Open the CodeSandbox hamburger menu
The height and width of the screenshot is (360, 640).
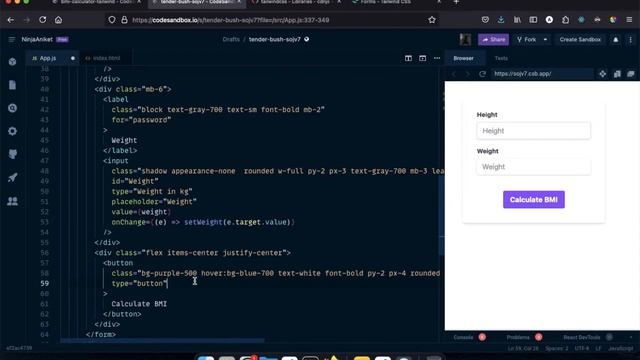coord(11,40)
